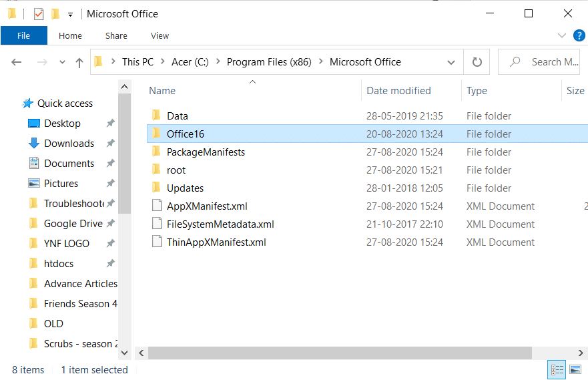Open the YNF LOGO pinned folder
Screen dimensions: 588x380
67,244
